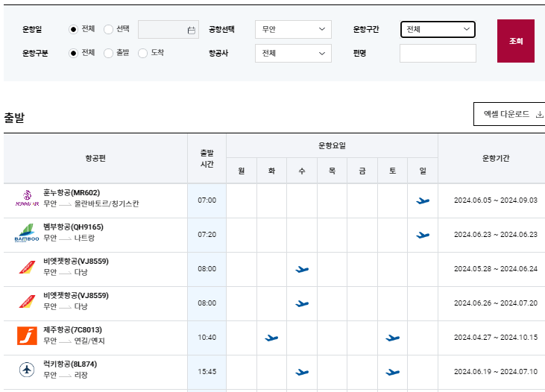Click VietJet logo in 2024.05.28 row
This screenshot has width=545, height=392.
click(x=27, y=268)
